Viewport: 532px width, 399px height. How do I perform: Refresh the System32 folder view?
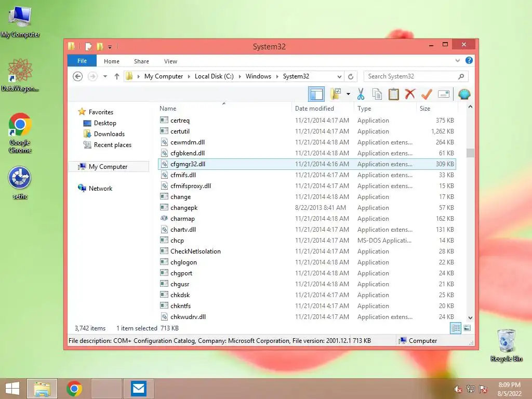351,76
